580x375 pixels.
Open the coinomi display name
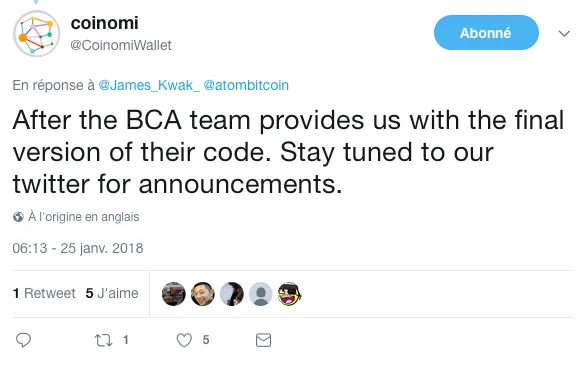point(104,23)
